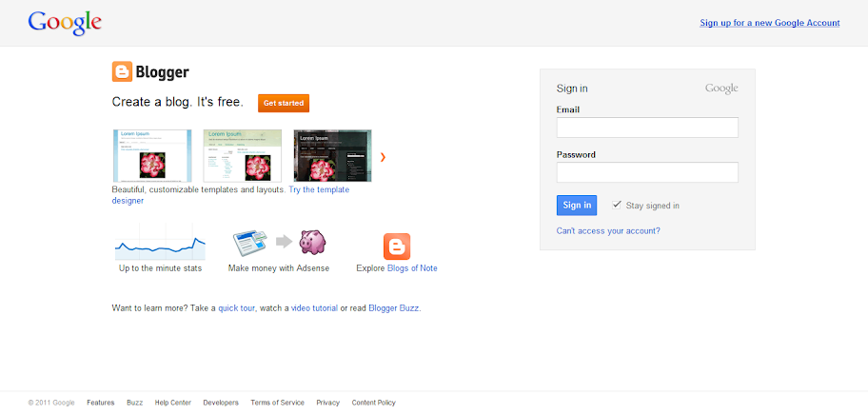Image resolution: width=868 pixels, height=414 pixels.
Task: Toggle the Stay signed in checkbox
Action: point(617,205)
